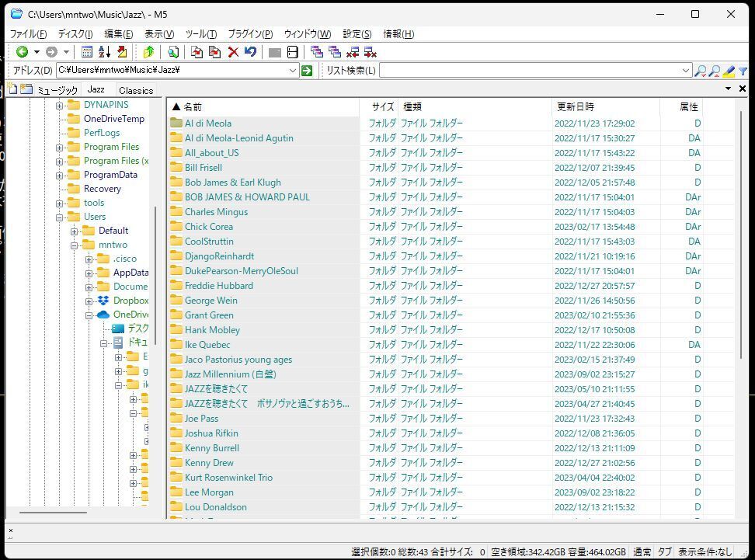This screenshot has height=560, width=755.
Task: Close the current tab with X
Action: [x=743, y=89]
